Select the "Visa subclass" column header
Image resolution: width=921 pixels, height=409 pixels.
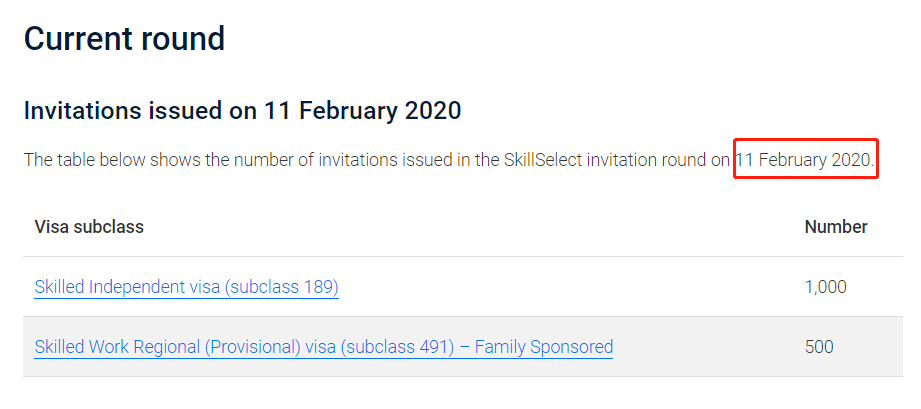pos(89,227)
